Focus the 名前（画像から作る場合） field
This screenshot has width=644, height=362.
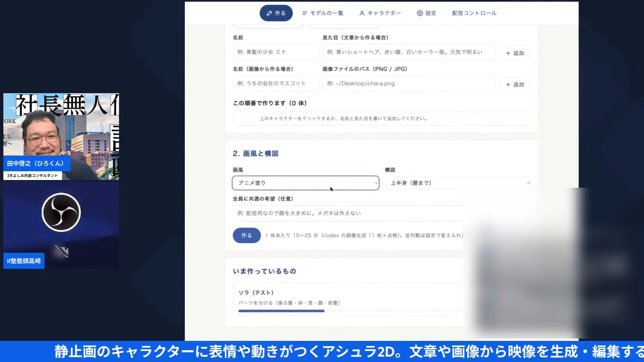(276, 83)
